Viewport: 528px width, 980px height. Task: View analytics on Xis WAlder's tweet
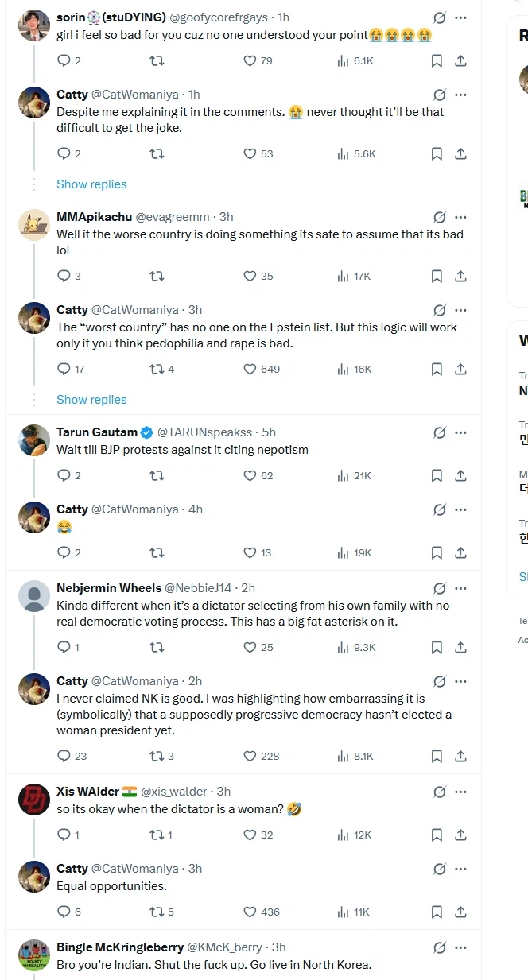coord(344,835)
